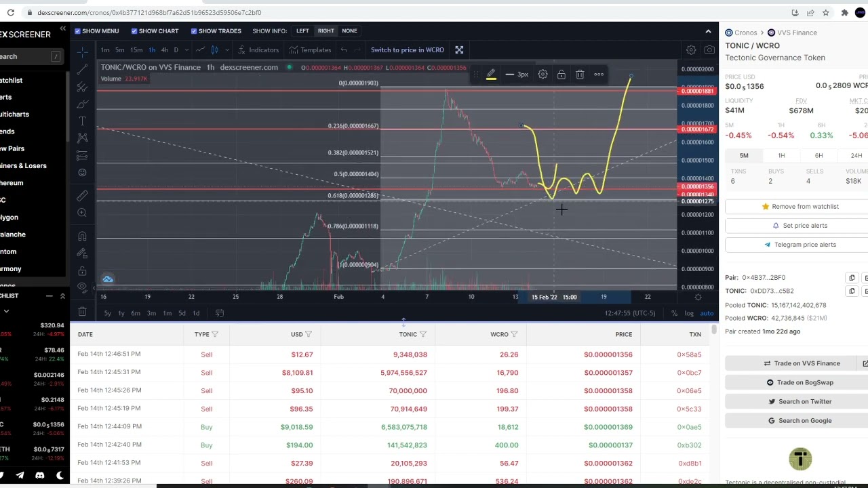Click the browser reload button
This screenshot has height=488, width=868.
(10, 12)
